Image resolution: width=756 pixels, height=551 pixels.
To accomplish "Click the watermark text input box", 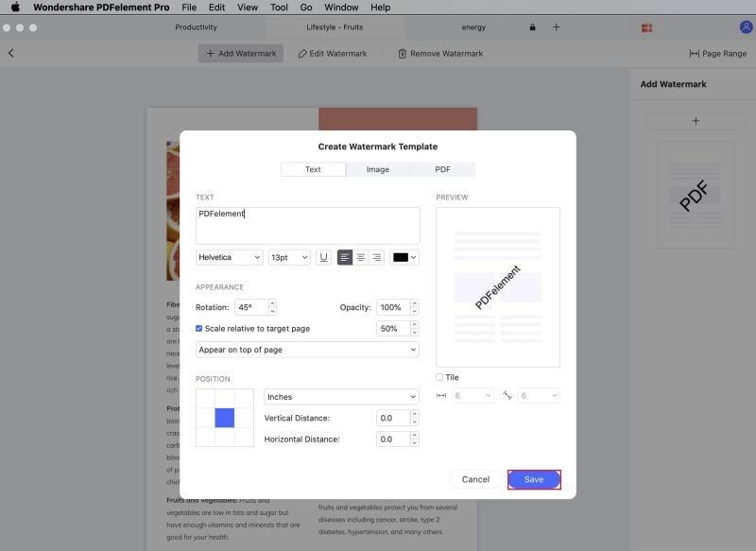I will pyautogui.click(x=308, y=226).
